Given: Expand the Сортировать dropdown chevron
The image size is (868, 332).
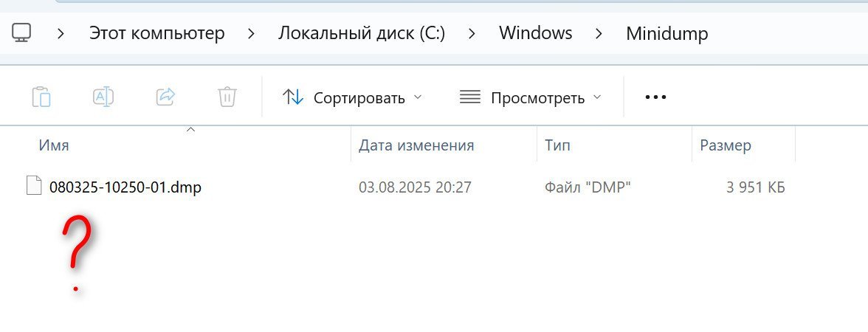Looking at the screenshot, I should pyautogui.click(x=418, y=97).
